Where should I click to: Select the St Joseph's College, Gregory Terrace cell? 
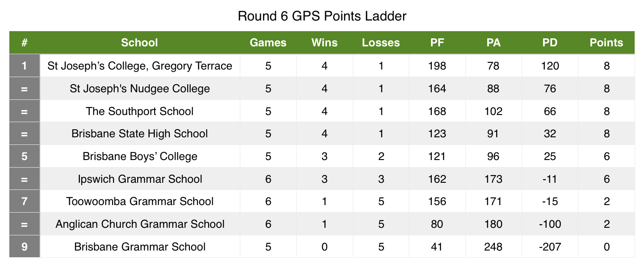click(x=140, y=66)
